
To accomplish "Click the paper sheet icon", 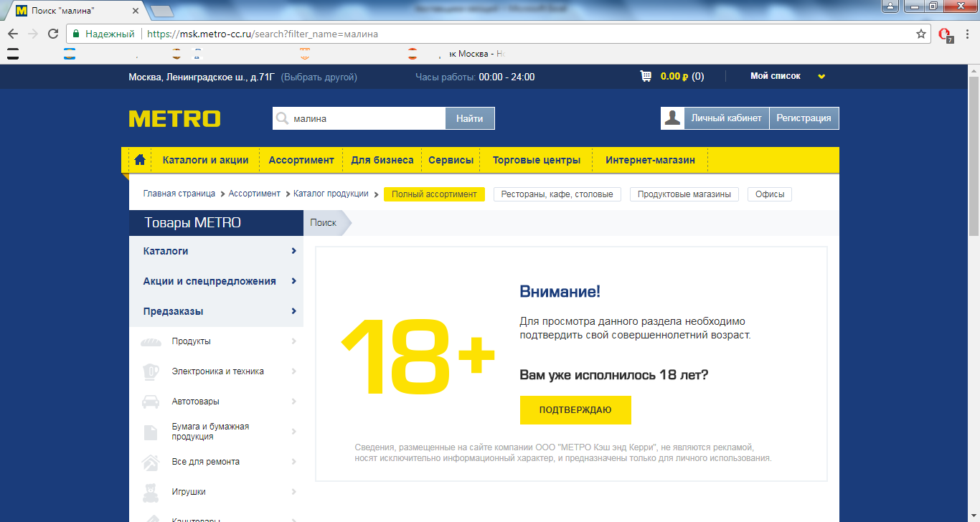I will 151,432.
